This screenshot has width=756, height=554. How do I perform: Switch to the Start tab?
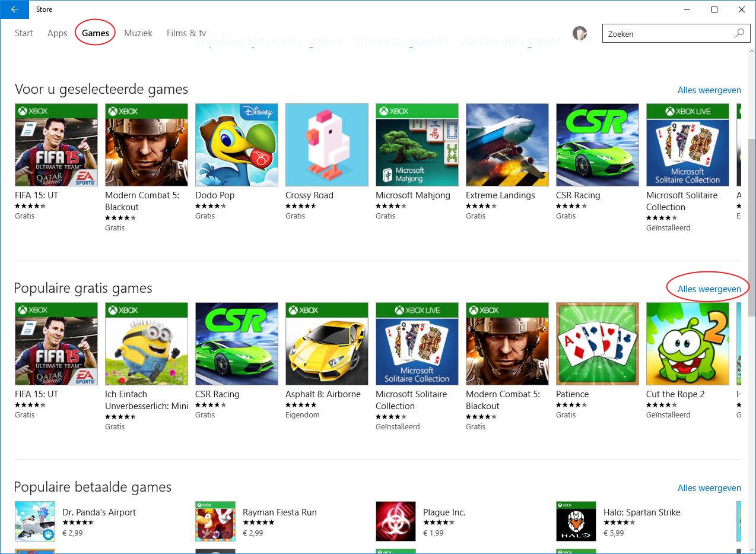tap(24, 33)
